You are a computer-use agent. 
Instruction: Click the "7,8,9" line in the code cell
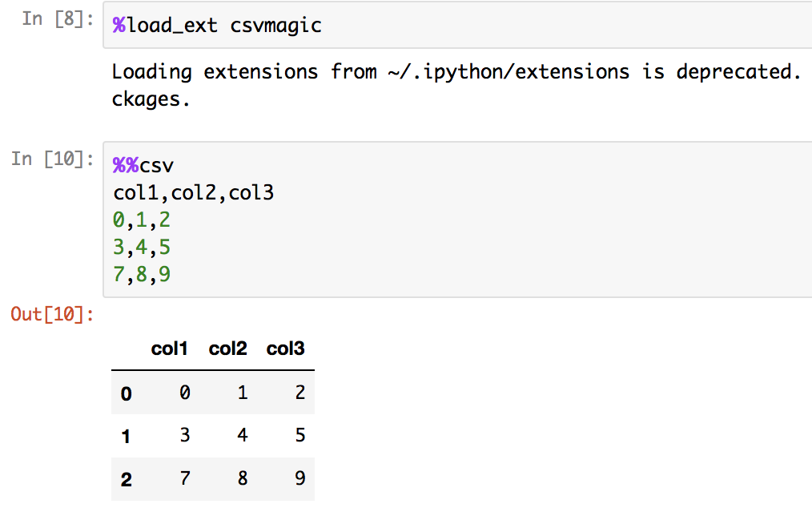143,275
